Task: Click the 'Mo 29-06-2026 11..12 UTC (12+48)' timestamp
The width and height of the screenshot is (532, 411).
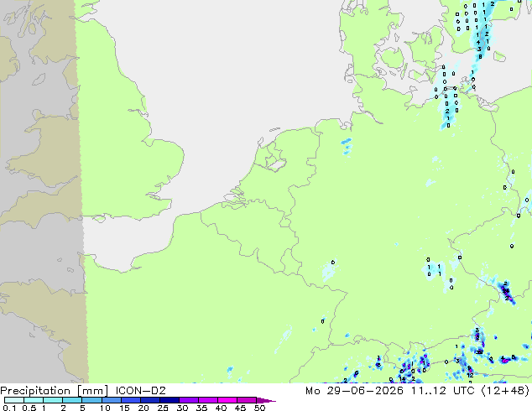Action: coord(418,391)
